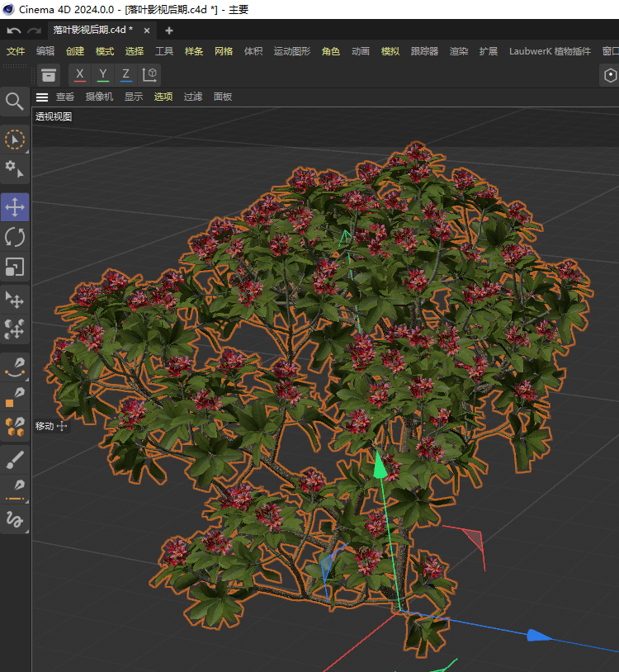Toggle the Y axis lock
The width and height of the screenshot is (619, 672).
(x=103, y=75)
